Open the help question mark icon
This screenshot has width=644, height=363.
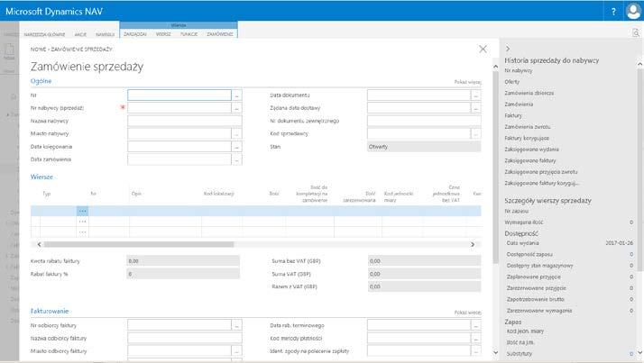613,12
